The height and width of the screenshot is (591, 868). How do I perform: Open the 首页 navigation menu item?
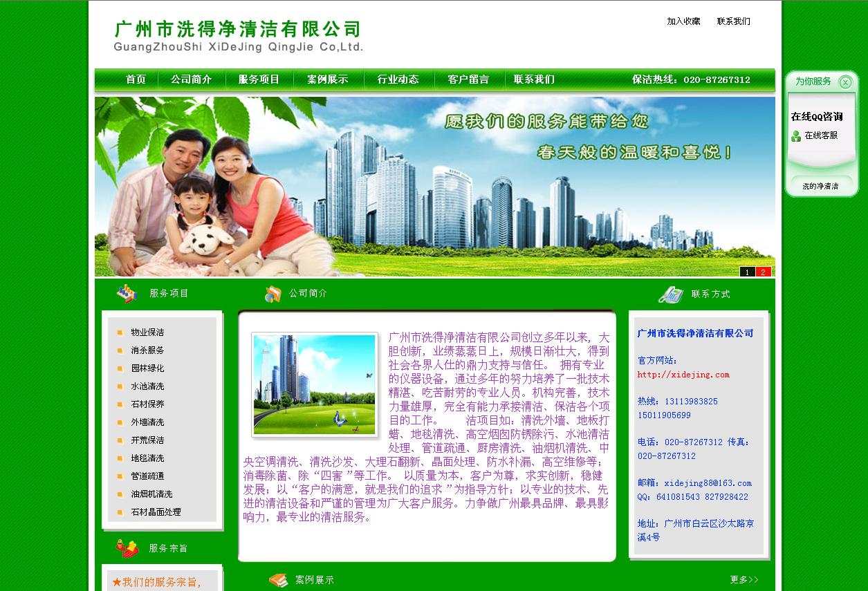(x=136, y=79)
